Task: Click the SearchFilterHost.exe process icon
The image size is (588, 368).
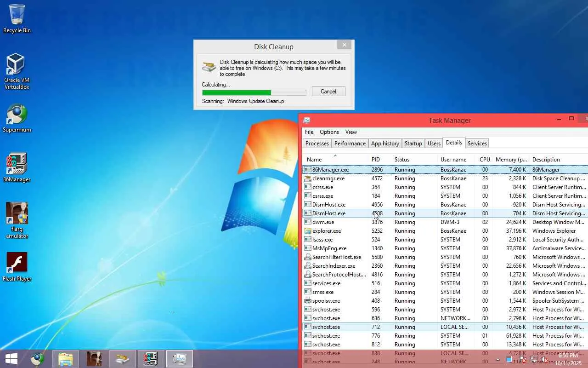Action: point(308,257)
